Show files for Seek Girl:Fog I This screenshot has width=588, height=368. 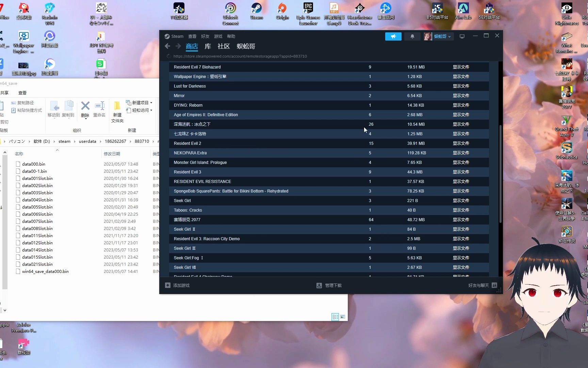coord(461,258)
